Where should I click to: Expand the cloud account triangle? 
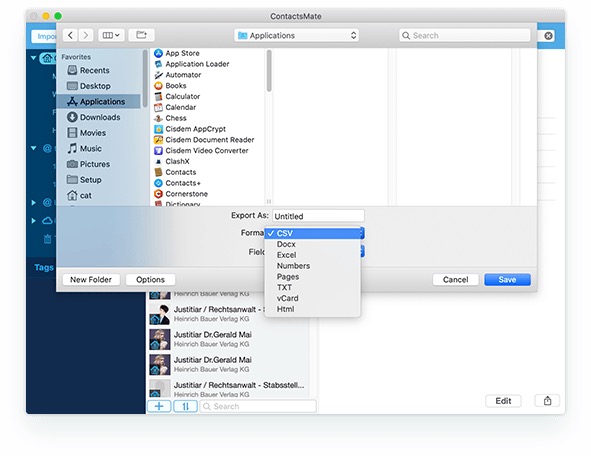coord(34,220)
